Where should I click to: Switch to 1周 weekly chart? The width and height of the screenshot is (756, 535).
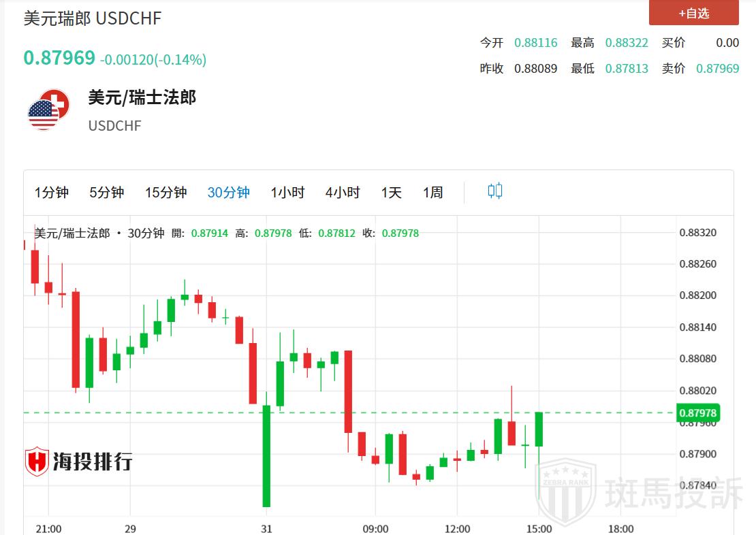point(432,193)
